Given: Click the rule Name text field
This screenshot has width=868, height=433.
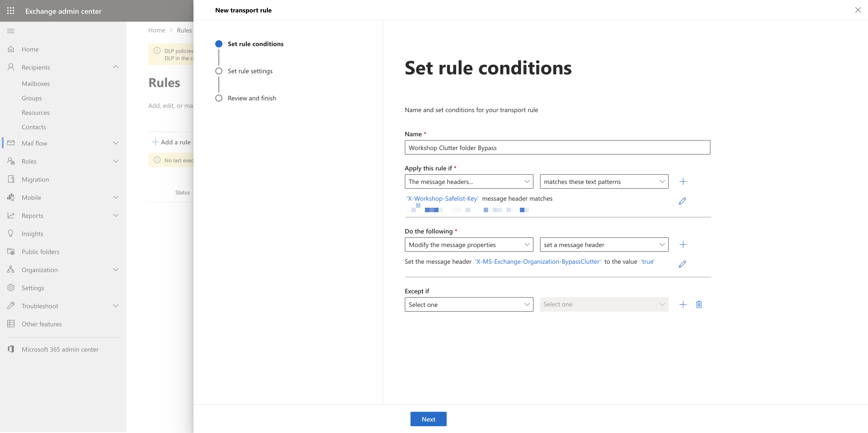Looking at the screenshot, I should pos(557,148).
